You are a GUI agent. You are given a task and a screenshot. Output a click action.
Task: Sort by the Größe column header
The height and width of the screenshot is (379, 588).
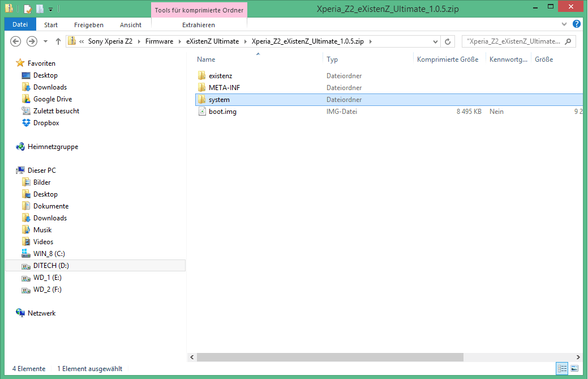544,59
